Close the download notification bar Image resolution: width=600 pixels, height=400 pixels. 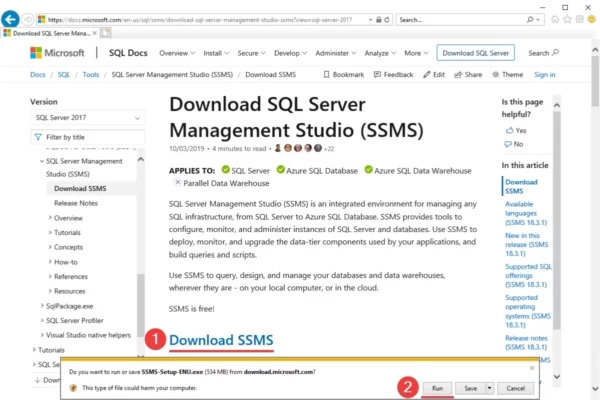[x=532, y=368]
